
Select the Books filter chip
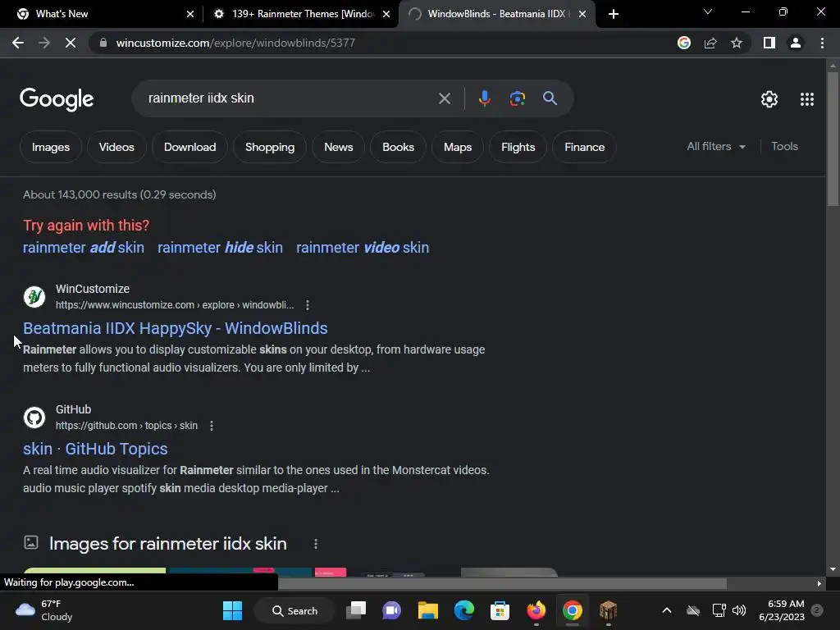(399, 147)
